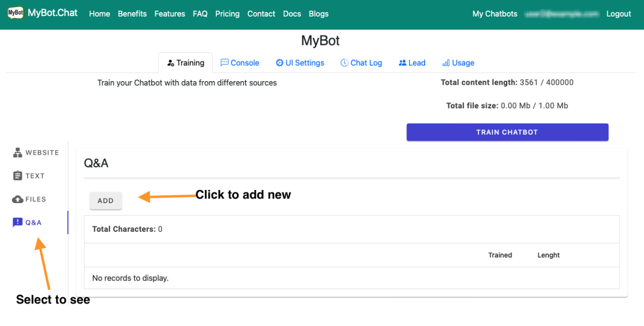Click the Usage bar chart icon
This screenshot has height=326, width=644.
445,62
